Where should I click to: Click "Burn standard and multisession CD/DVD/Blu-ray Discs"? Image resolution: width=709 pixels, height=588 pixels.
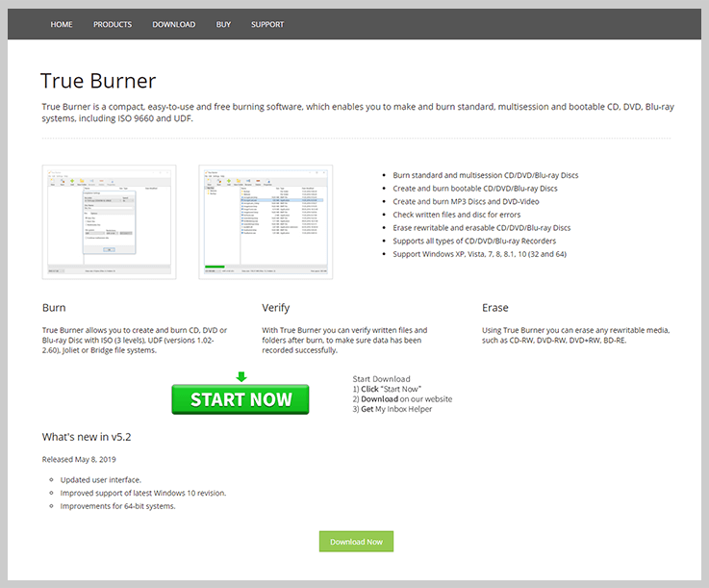pos(485,175)
